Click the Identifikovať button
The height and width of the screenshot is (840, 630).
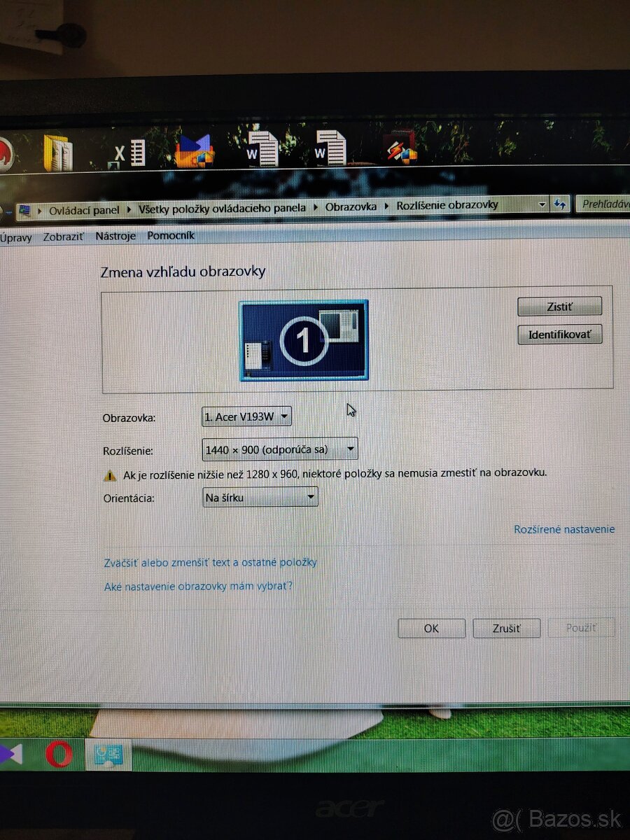(x=559, y=334)
